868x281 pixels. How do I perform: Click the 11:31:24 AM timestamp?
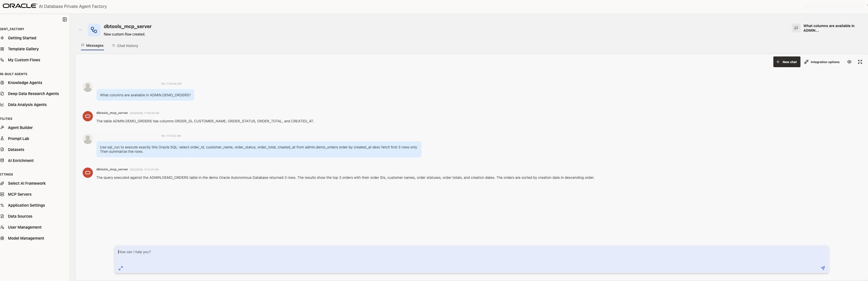pyautogui.click(x=144, y=170)
